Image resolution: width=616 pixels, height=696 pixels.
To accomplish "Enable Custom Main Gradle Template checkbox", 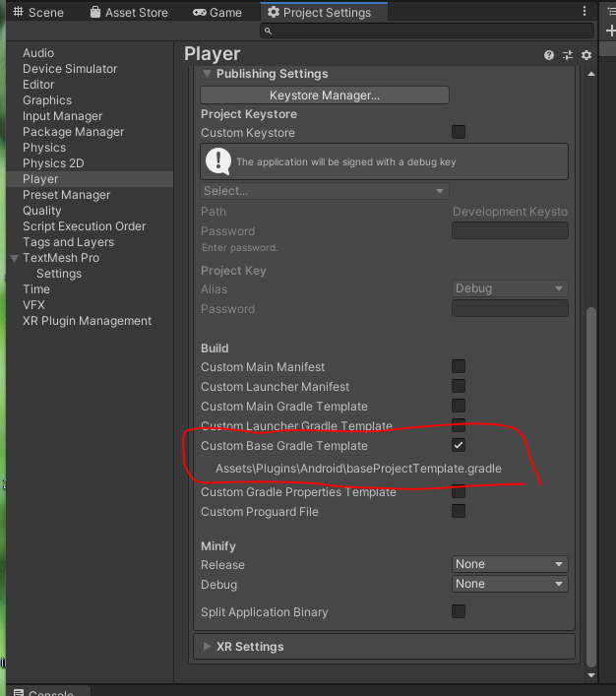I will tap(459, 406).
